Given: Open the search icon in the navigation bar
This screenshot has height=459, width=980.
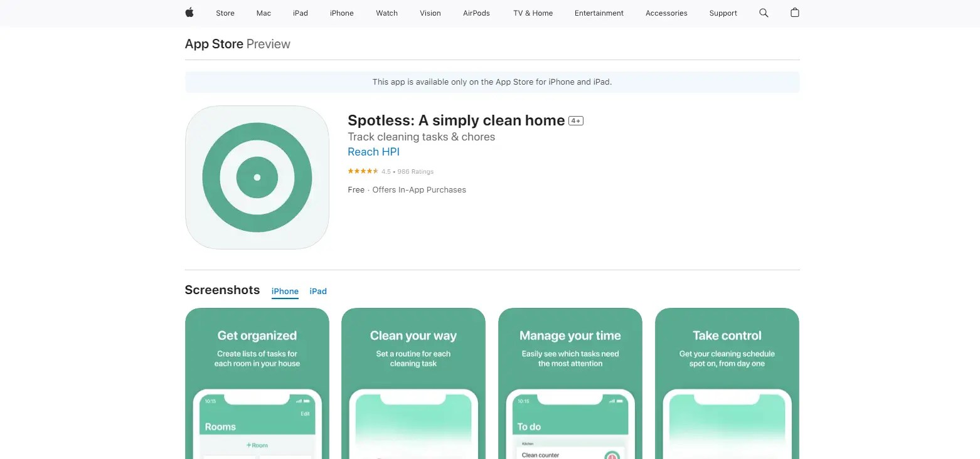Looking at the screenshot, I should (763, 13).
